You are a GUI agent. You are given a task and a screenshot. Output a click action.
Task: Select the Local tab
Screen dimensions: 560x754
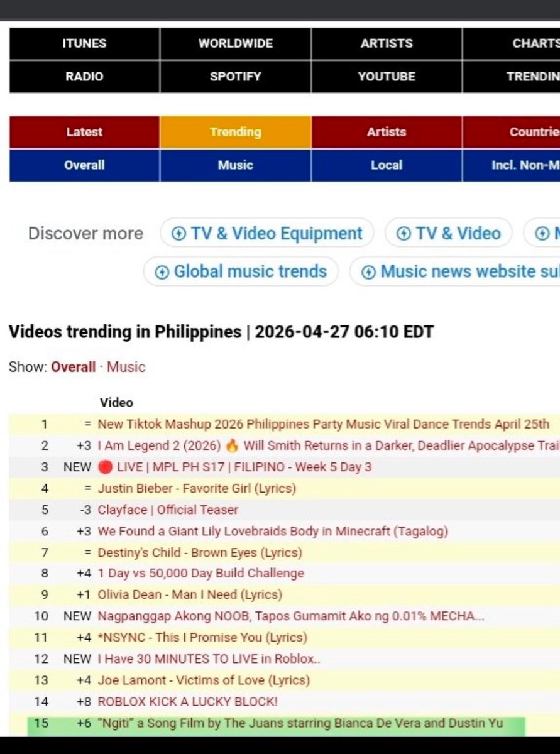tap(387, 165)
